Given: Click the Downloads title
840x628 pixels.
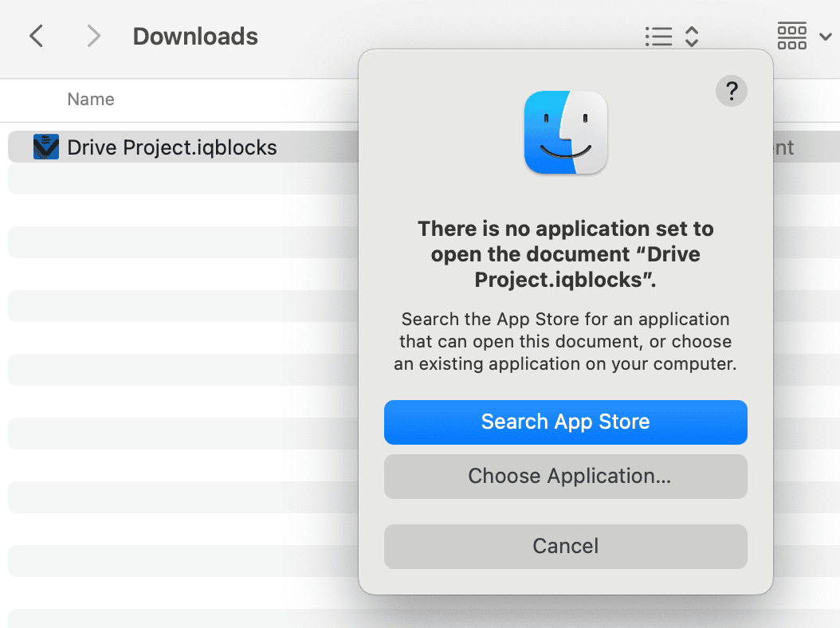Looking at the screenshot, I should tap(195, 36).
